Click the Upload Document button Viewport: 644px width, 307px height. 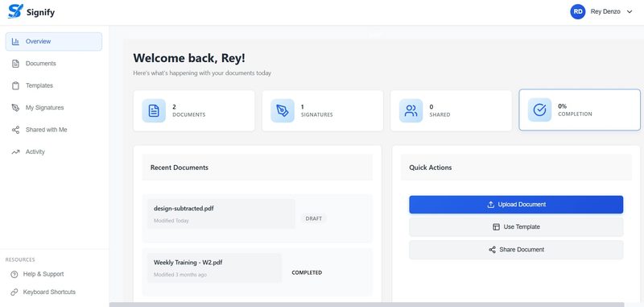[516, 205]
